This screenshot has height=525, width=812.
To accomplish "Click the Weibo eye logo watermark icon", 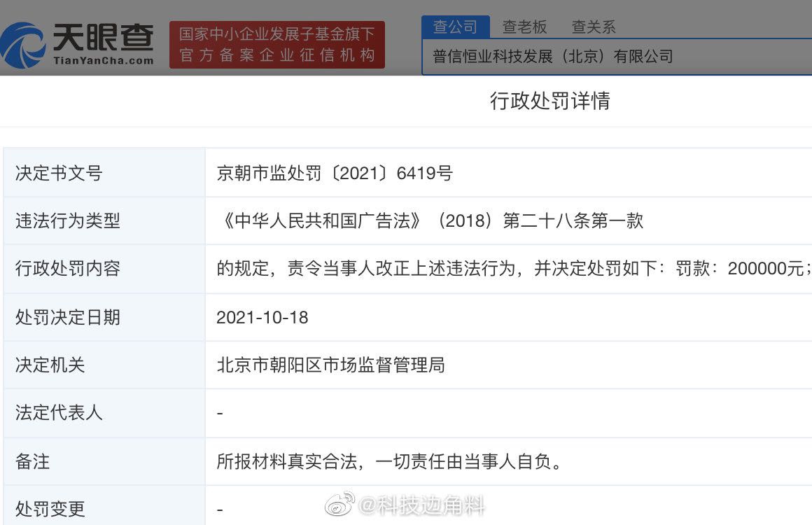I will click(x=339, y=503).
